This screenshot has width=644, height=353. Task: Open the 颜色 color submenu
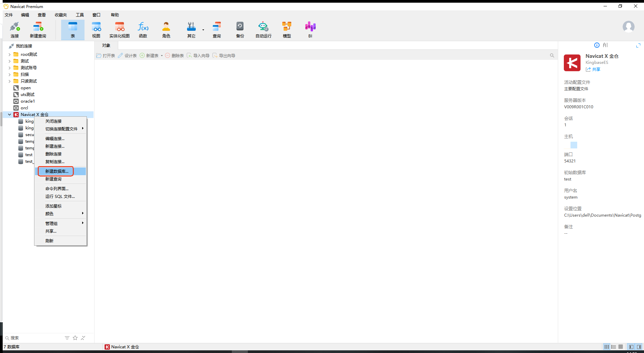[60, 214]
